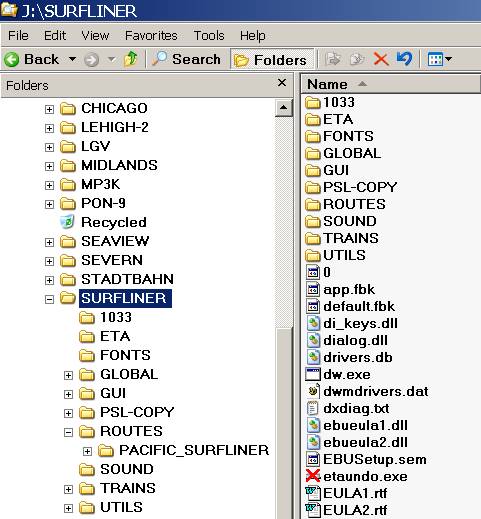The width and height of the screenshot is (481, 519).
Task: Select the app.fbk file icon
Action: 313,289
